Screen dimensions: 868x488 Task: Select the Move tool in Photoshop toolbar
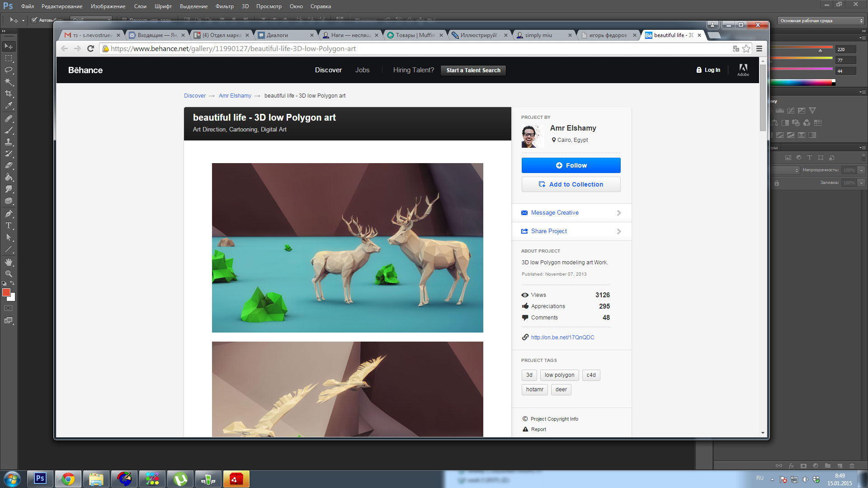click(x=9, y=47)
